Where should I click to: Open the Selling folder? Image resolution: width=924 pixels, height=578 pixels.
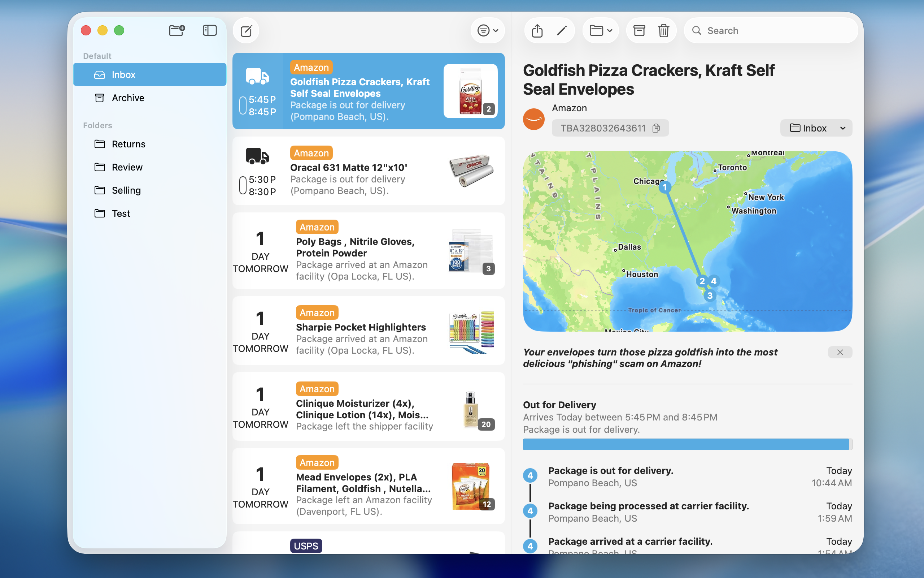click(x=150, y=190)
